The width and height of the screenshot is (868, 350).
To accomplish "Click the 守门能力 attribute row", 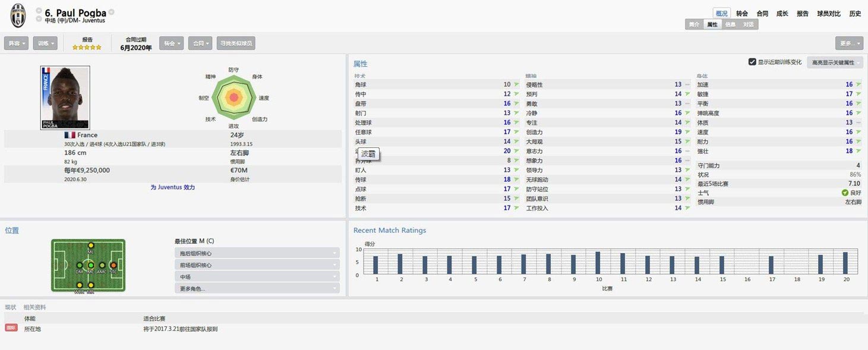I will coord(779,165).
